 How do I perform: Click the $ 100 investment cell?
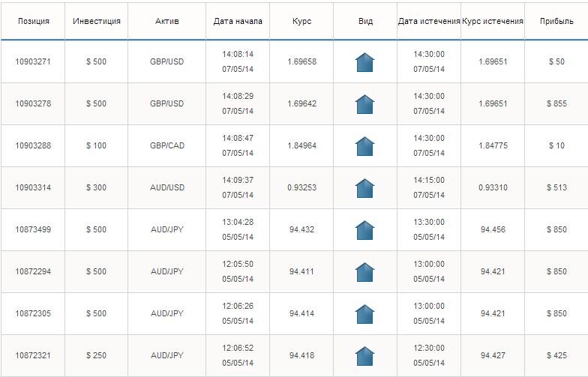point(96,145)
